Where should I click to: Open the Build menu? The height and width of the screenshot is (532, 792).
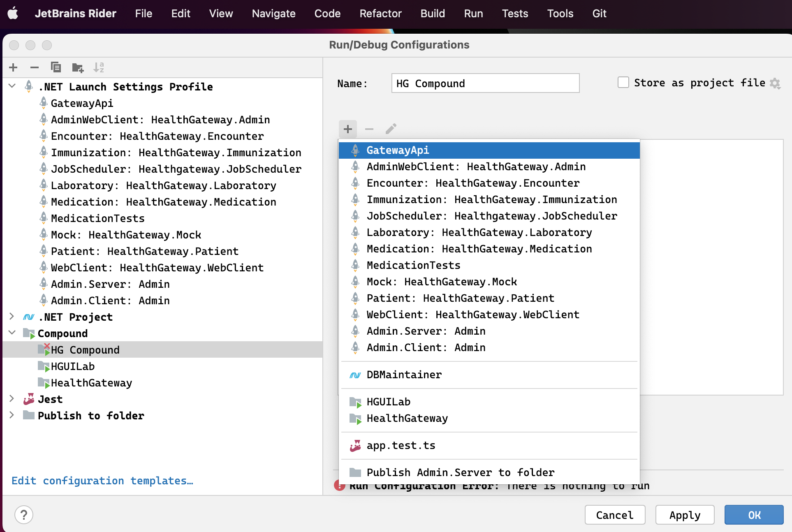433,14
